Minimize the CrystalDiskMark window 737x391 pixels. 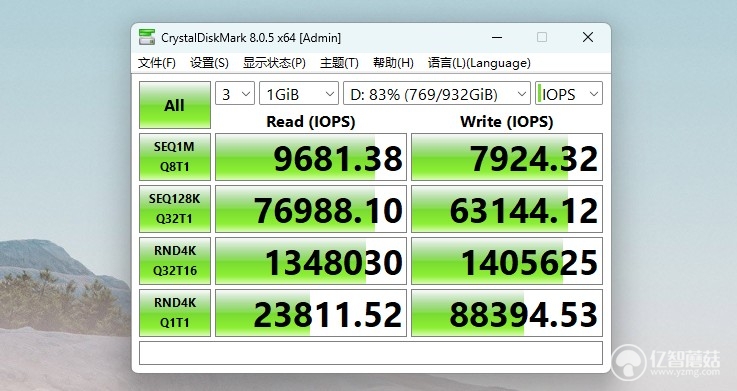[497, 37]
